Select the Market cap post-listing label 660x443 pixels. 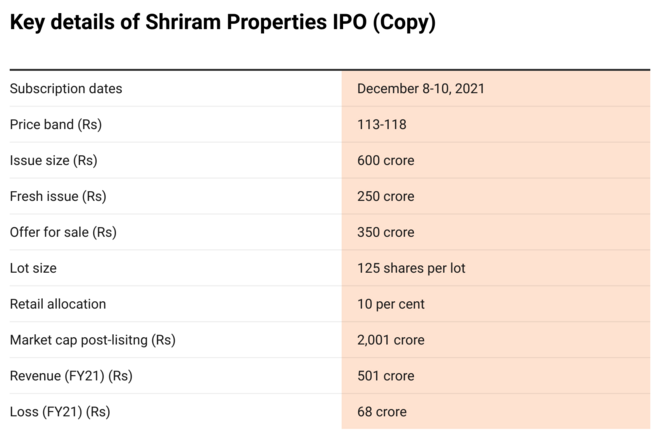[92, 340]
